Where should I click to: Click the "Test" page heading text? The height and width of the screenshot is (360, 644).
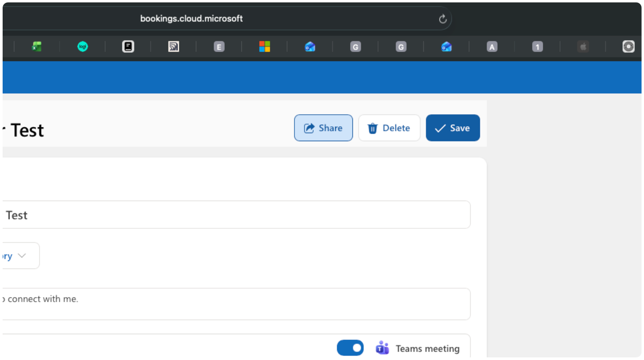(x=27, y=130)
